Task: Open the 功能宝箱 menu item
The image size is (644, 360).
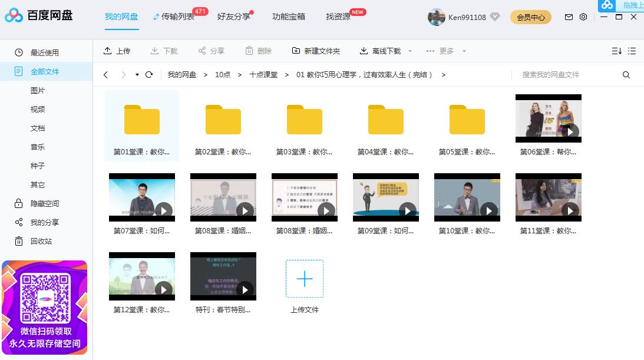Action: [x=288, y=17]
